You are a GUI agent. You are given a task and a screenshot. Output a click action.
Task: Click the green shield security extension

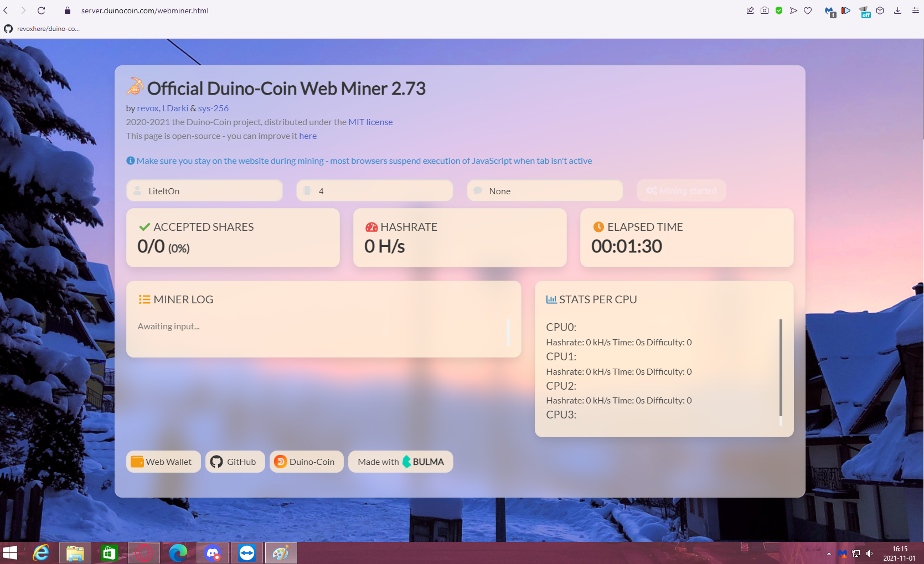[x=779, y=10]
